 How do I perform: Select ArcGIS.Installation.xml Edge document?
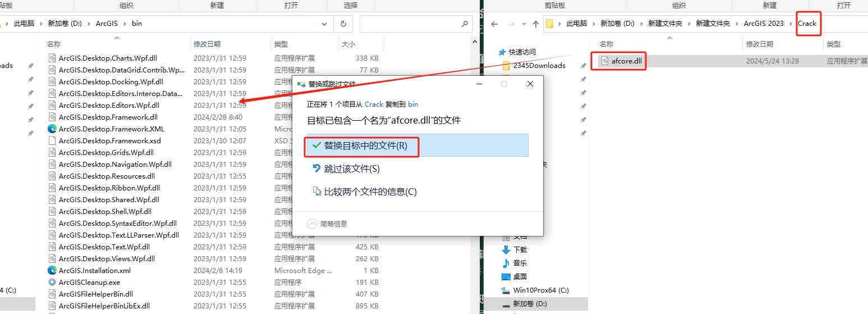tap(94, 270)
